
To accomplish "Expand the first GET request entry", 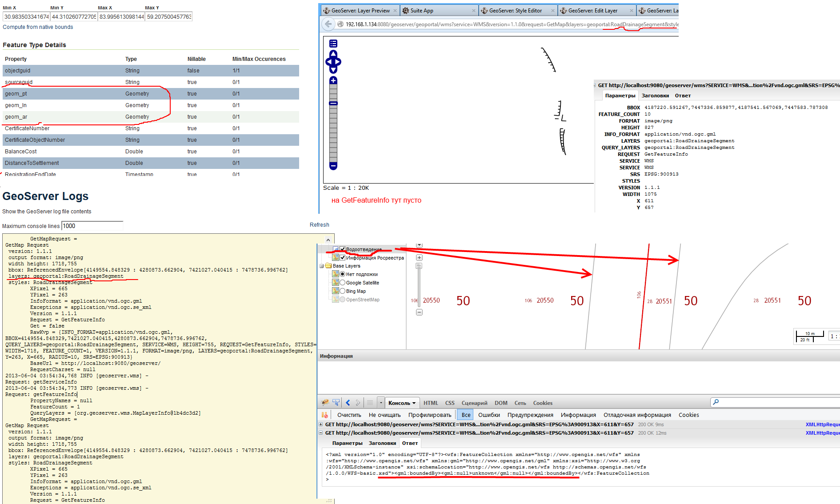I will (321, 424).
